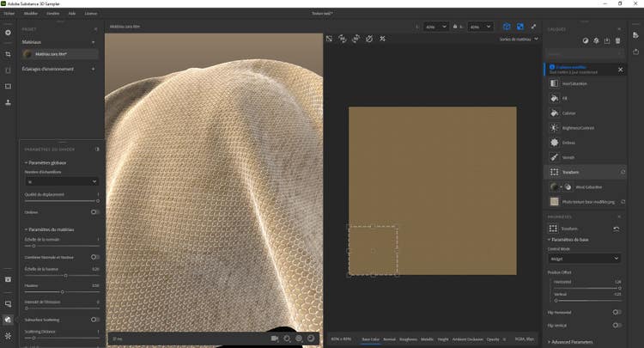Click the add new material plus icon

(x=94, y=40)
